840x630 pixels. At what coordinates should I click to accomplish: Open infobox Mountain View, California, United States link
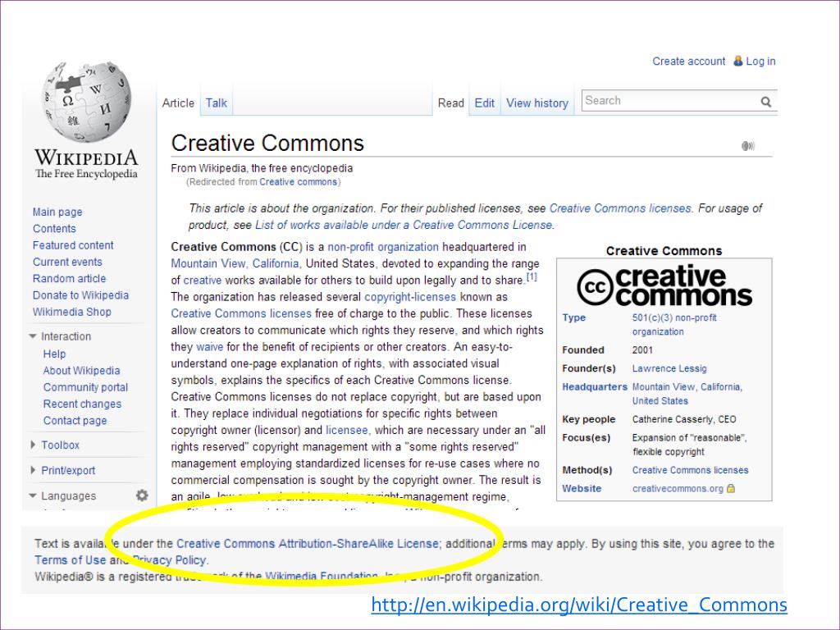tap(687, 394)
